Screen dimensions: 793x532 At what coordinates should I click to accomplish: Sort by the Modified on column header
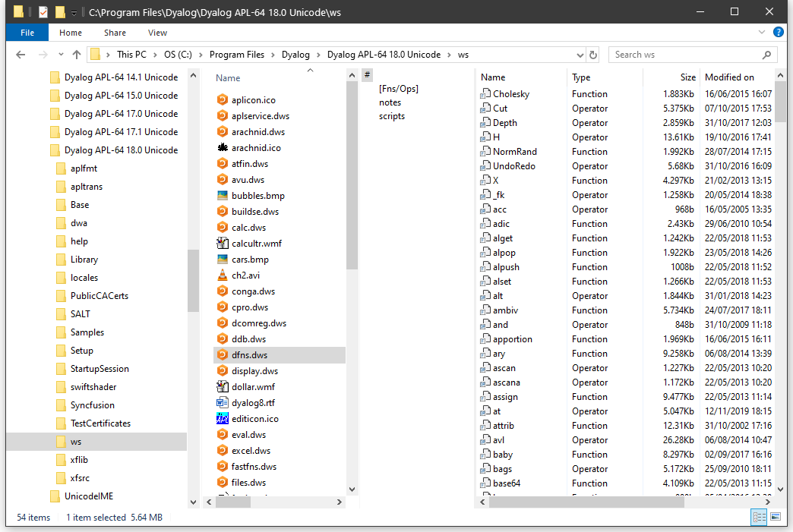[729, 77]
